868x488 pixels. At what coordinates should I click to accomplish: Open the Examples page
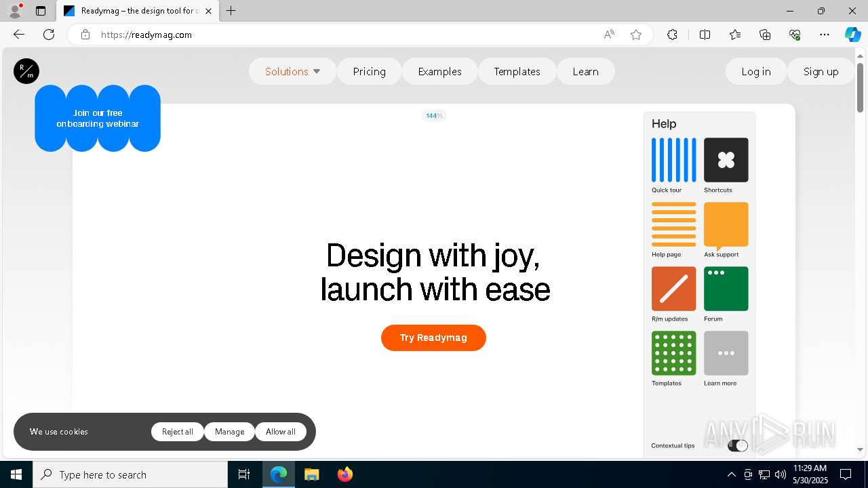click(439, 71)
